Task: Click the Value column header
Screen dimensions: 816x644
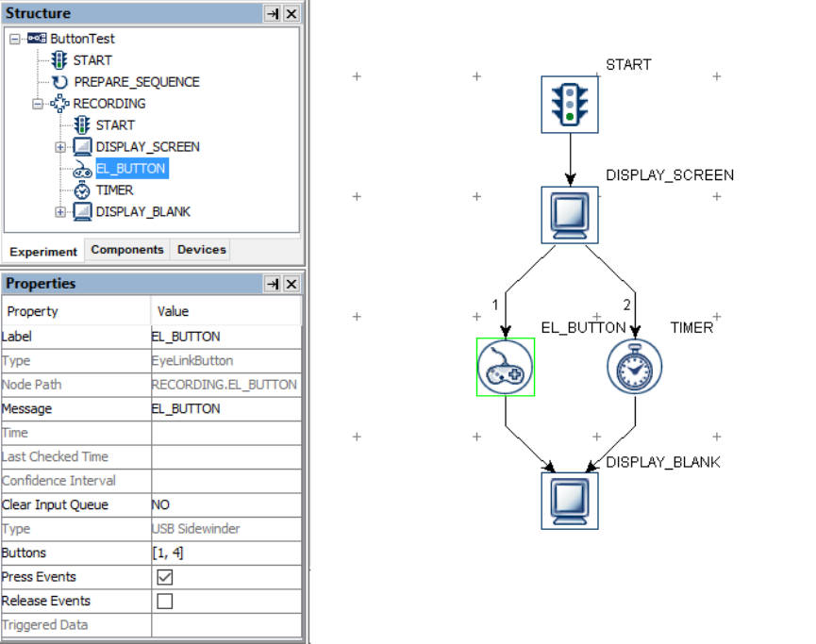Action: click(x=226, y=311)
